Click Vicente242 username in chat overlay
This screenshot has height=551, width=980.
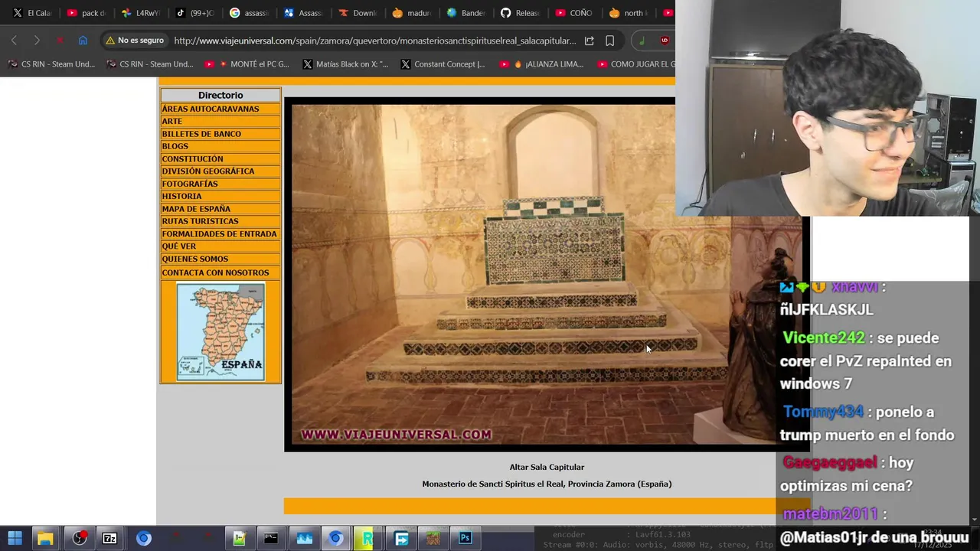click(x=823, y=337)
